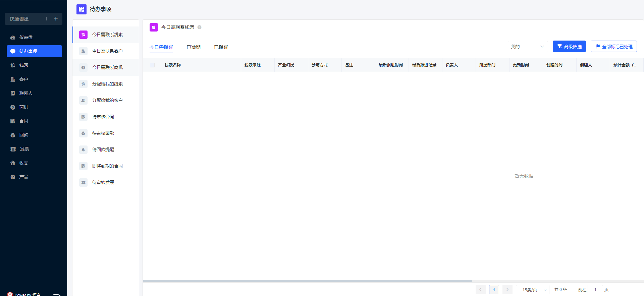Collapse the sidebar with bottom toggle icon
This screenshot has height=296, width=644.
(57, 294)
